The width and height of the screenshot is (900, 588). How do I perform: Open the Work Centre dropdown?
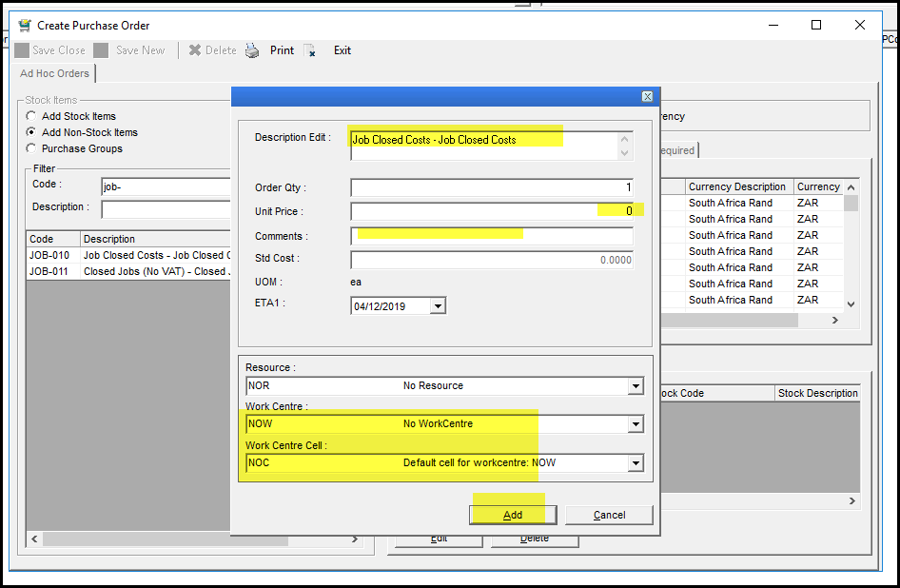636,424
